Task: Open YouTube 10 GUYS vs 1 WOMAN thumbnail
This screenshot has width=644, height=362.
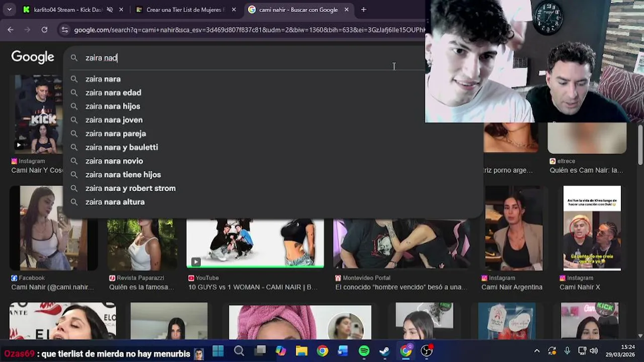Action: (255, 243)
